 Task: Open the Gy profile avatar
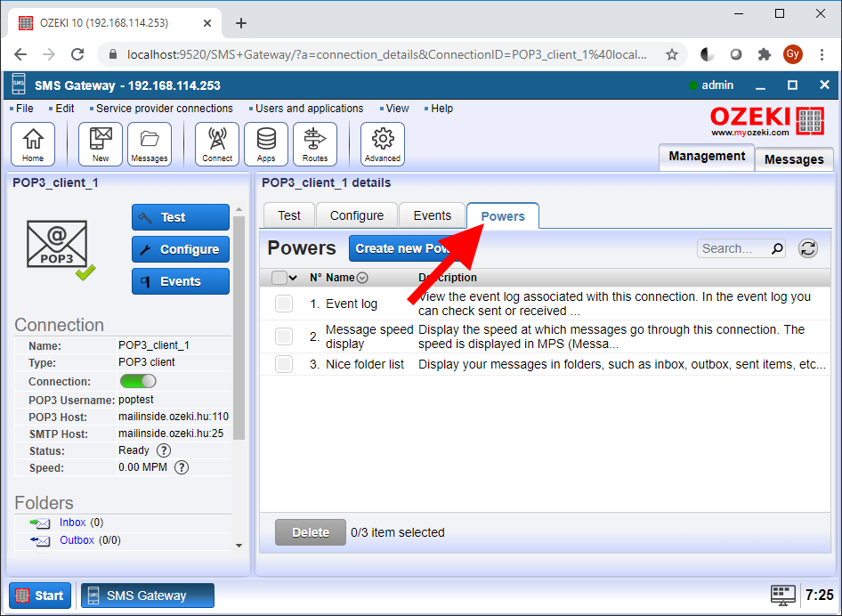792,54
